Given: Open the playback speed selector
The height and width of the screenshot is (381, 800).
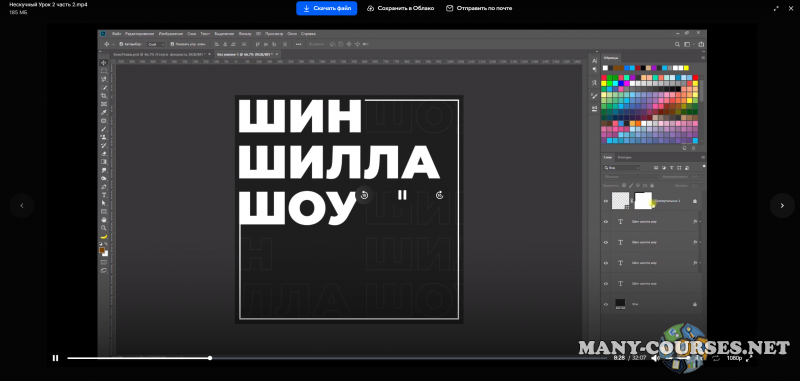Looking at the screenshot, I should click(x=700, y=358).
